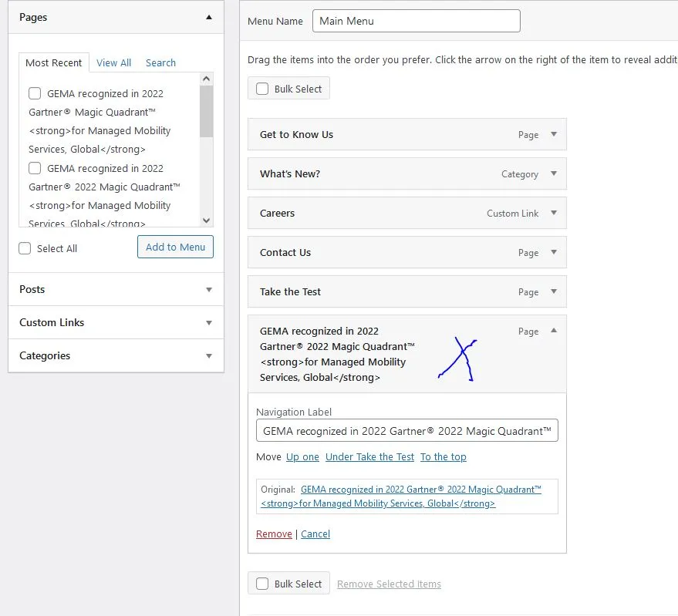Toggle the bottom Bulk Select checkbox
Image resolution: width=678 pixels, height=616 pixels.
tap(262, 584)
